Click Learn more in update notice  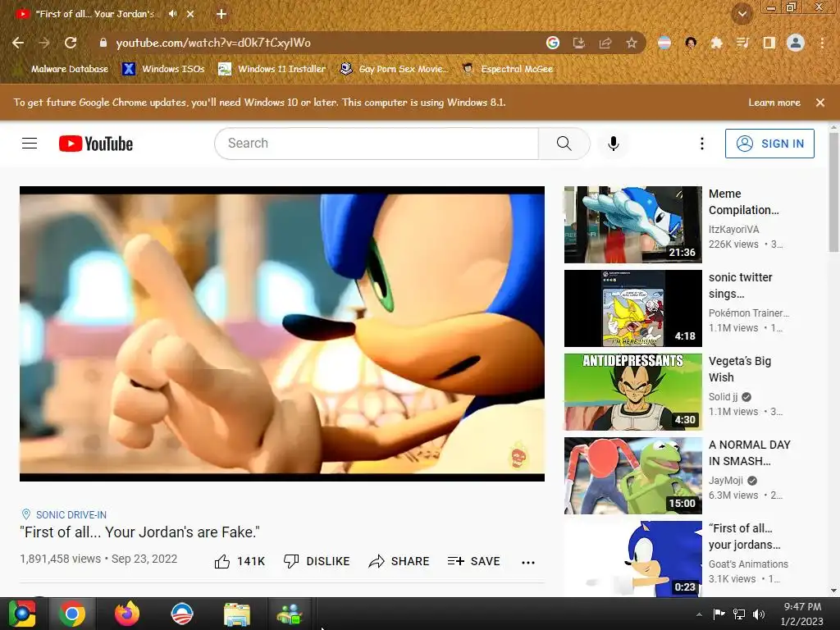[x=774, y=103]
